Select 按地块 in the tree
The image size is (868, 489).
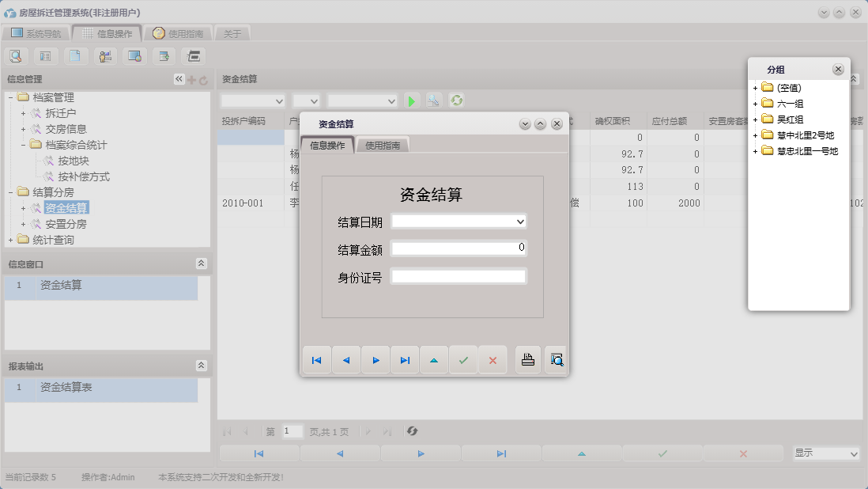click(x=73, y=161)
